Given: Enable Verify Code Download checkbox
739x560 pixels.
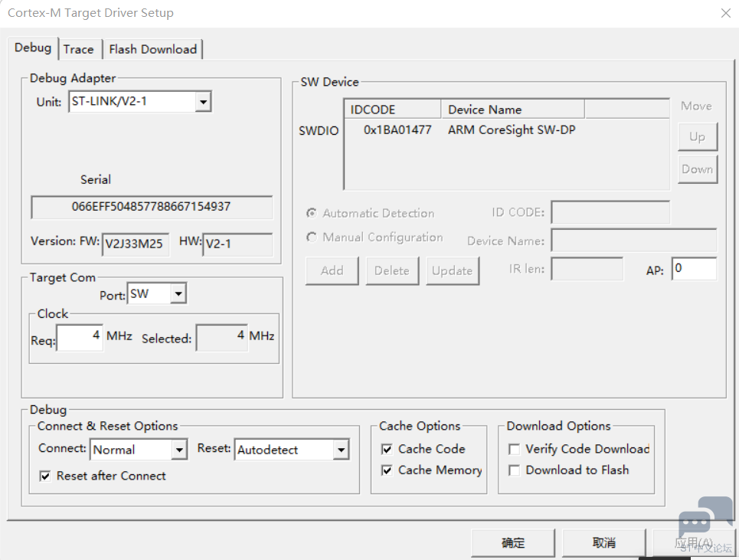Looking at the screenshot, I should (x=515, y=449).
